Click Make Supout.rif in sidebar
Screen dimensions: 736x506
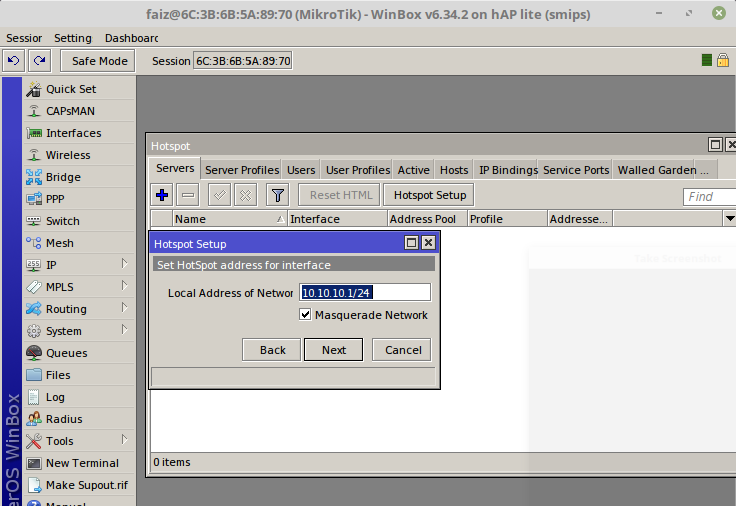(79, 485)
